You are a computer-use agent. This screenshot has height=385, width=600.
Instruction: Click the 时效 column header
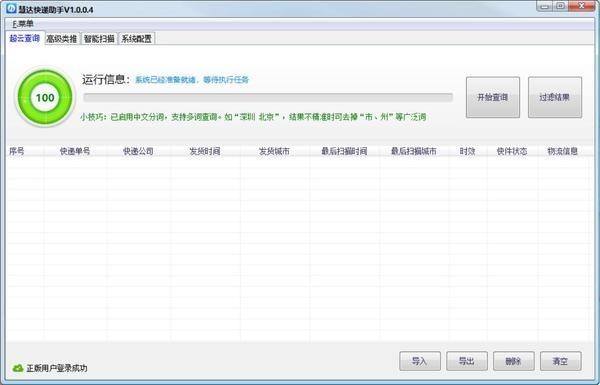(467, 151)
